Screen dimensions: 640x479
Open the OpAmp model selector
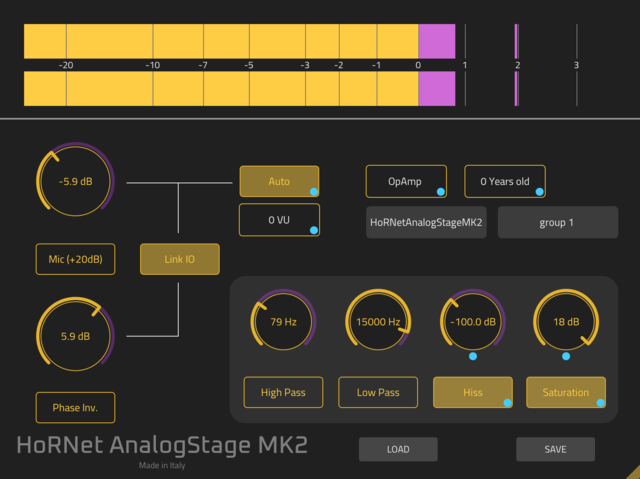(x=406, y=181)
